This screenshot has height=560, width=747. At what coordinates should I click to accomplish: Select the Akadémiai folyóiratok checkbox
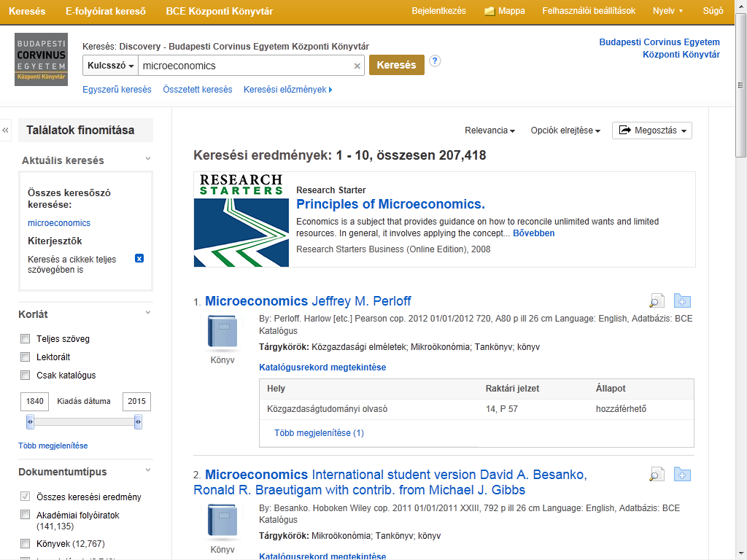tap(26, 515)
